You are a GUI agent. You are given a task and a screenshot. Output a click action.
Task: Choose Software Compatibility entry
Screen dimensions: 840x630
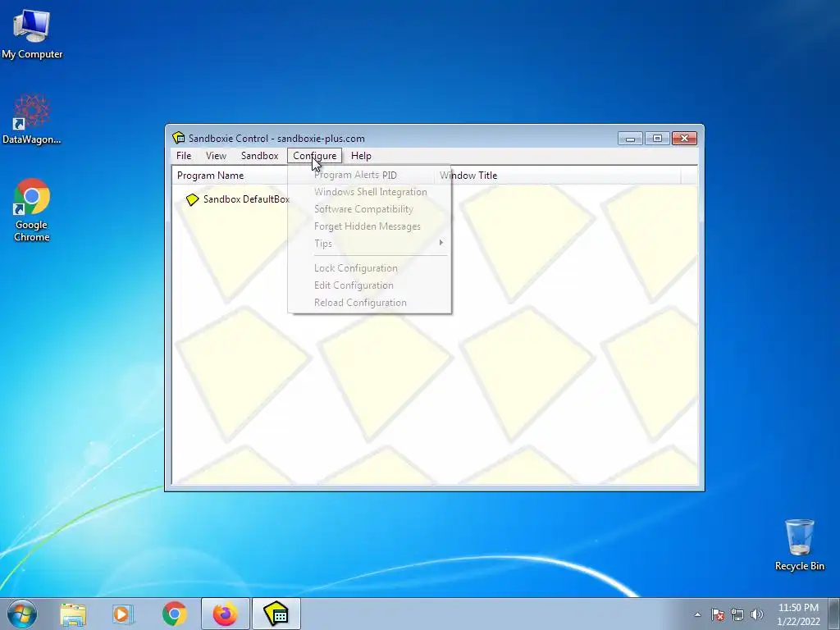(370, 209)
